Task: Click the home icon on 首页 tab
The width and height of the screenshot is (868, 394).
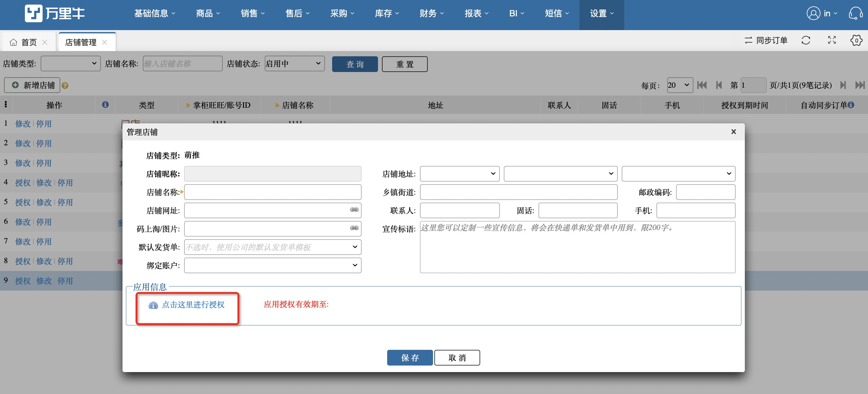Action: click(13, 43)
